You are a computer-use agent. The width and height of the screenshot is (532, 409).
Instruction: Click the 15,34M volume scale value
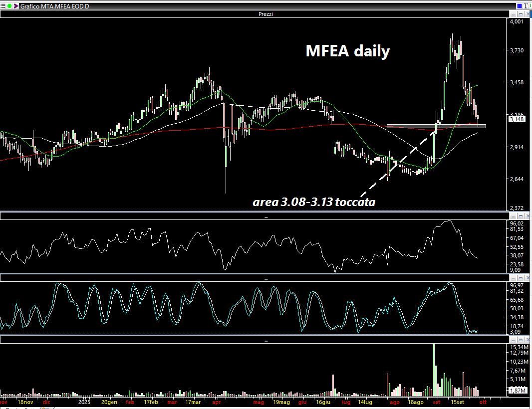click(x=519, y=347)
